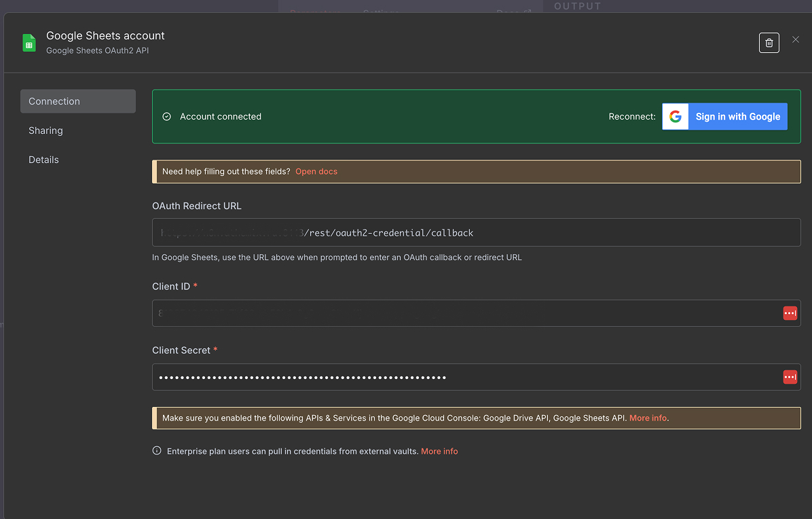This screenshot has width=812, height=519.
Task: Click the trash delete credential icon
Action: coord(769,43)
